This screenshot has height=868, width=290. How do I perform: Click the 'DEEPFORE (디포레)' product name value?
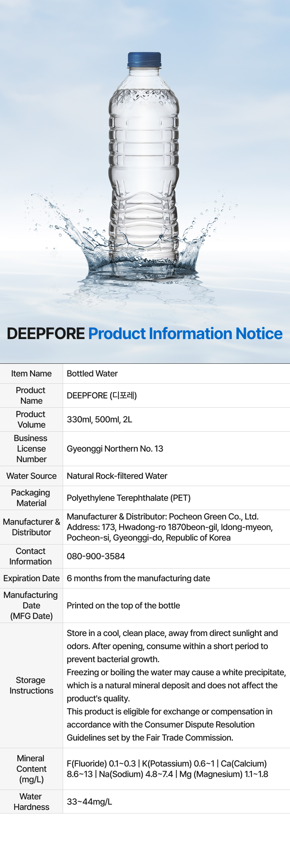(101, 395)
